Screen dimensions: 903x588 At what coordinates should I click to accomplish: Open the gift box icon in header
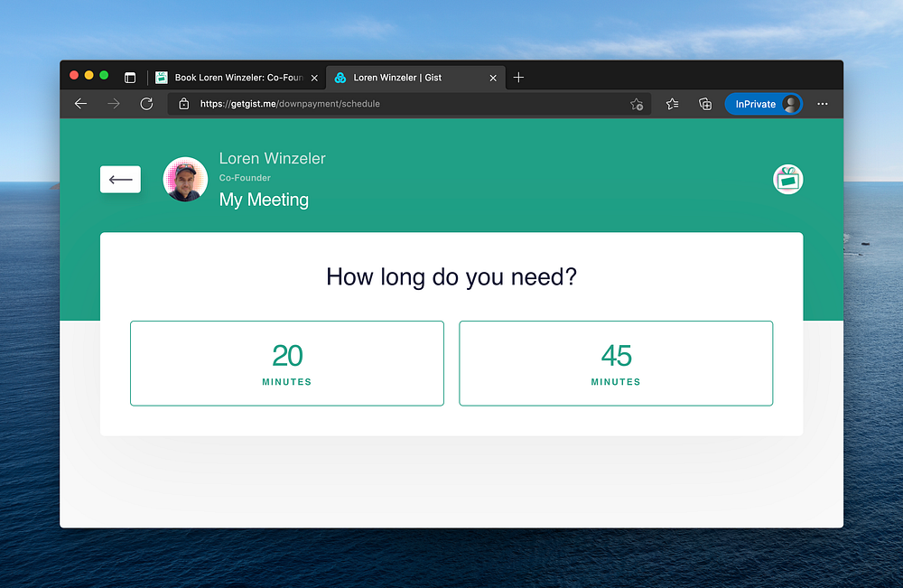point(787,179)
